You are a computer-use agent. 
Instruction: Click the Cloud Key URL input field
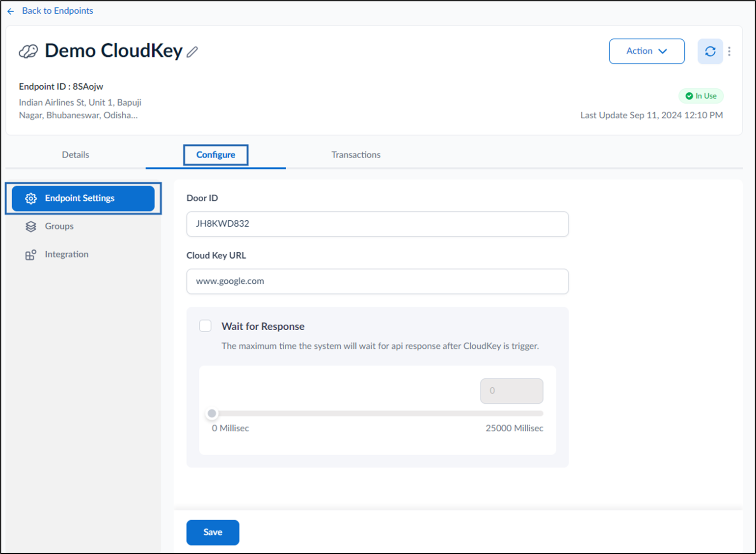click(x=378, y=281)
